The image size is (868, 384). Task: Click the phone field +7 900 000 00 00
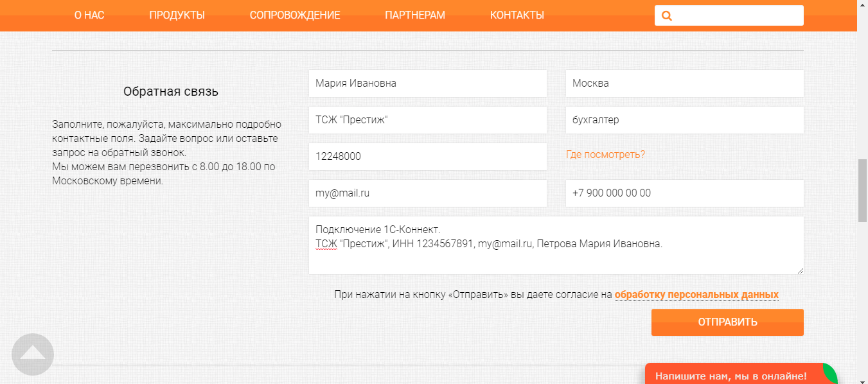coord(685,193)
